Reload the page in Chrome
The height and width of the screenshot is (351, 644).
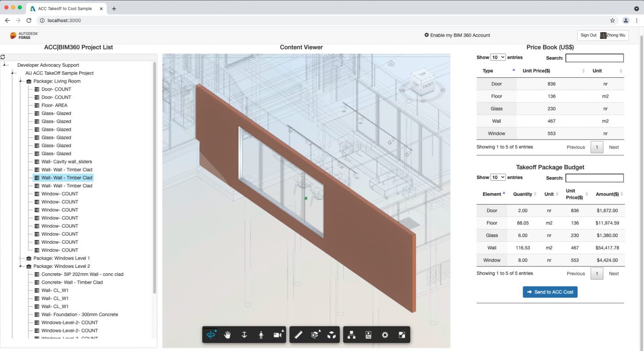(29, 20)
